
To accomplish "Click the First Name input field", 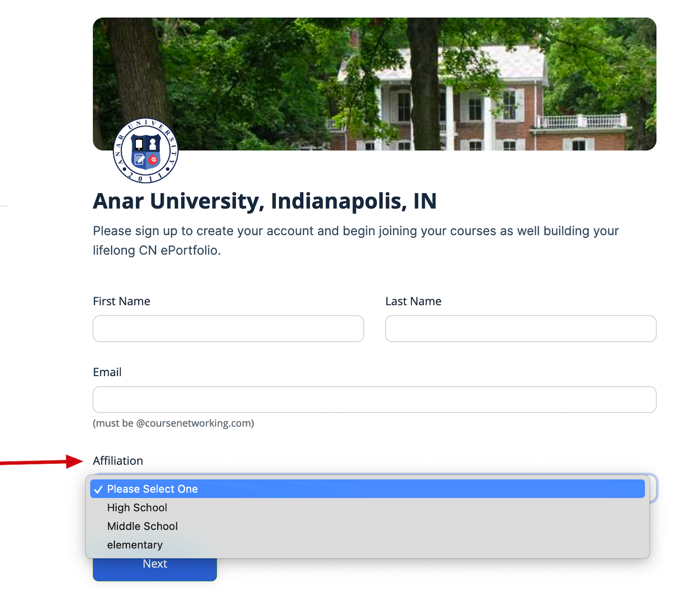I will tap(228, 329).
